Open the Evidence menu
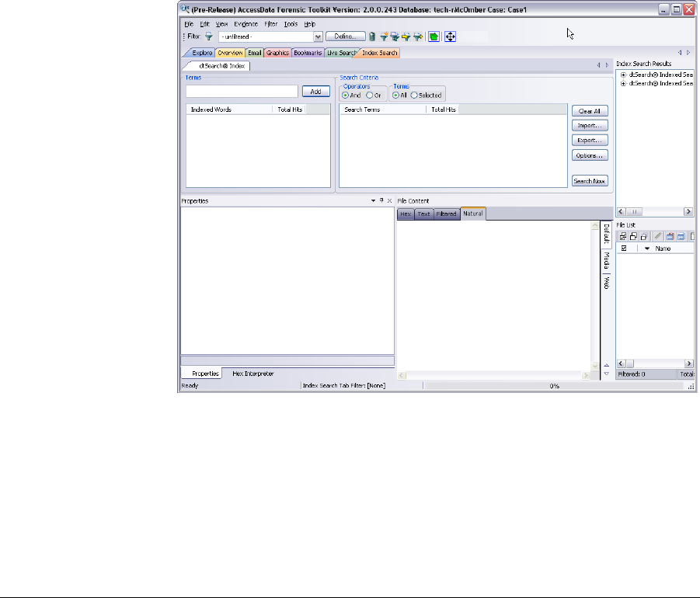The width and height of the screenshot is (700, 598). (x=246, y=24)
